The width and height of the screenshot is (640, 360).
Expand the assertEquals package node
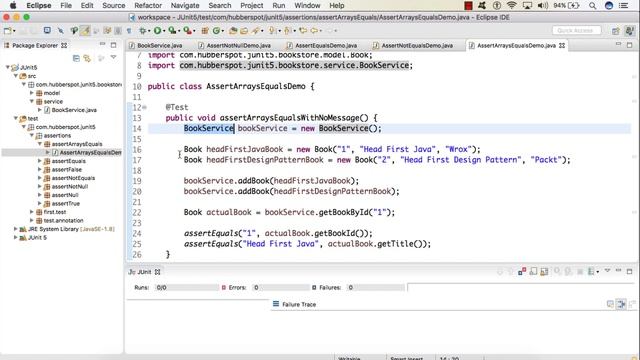click(40, 161)
